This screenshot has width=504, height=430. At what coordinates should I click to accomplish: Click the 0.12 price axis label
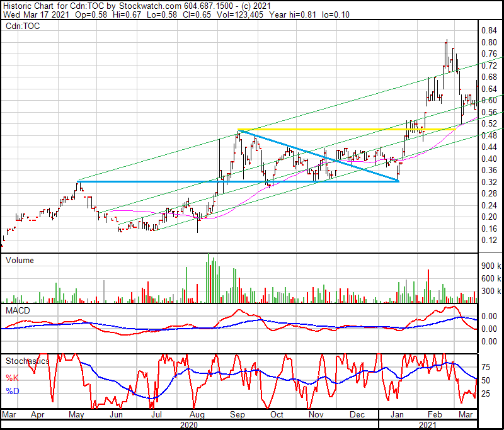tap(490, 240)
